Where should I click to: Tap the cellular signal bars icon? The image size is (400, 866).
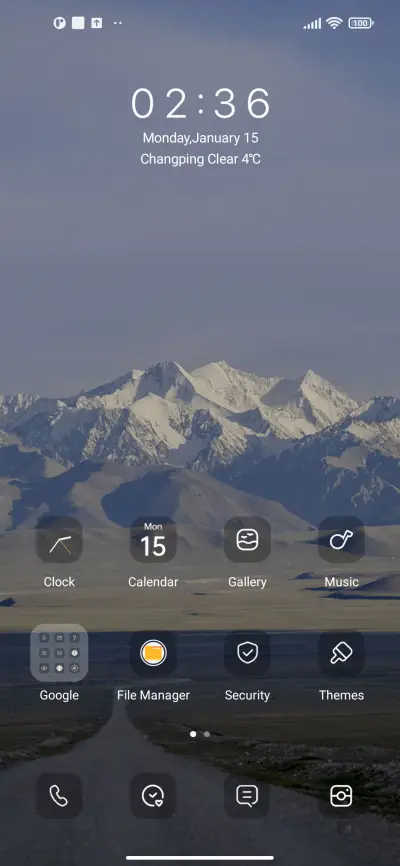click(x=312, y=23)
